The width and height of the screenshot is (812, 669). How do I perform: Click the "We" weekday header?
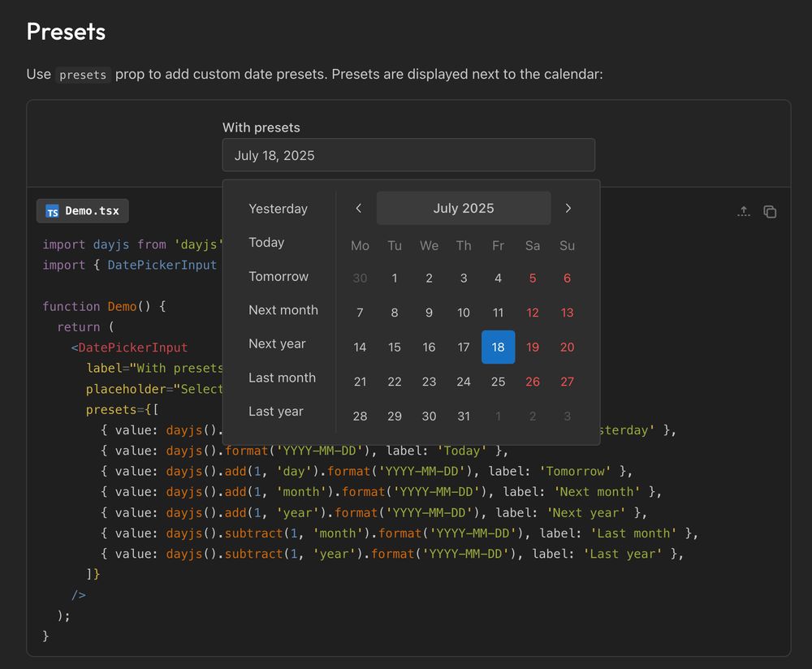click(429, 245)
